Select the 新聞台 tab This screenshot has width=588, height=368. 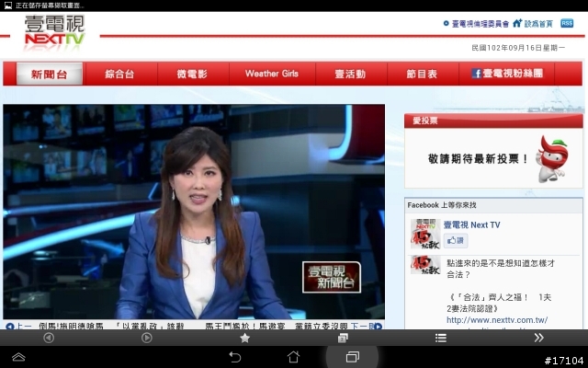(x=49, y=74)
